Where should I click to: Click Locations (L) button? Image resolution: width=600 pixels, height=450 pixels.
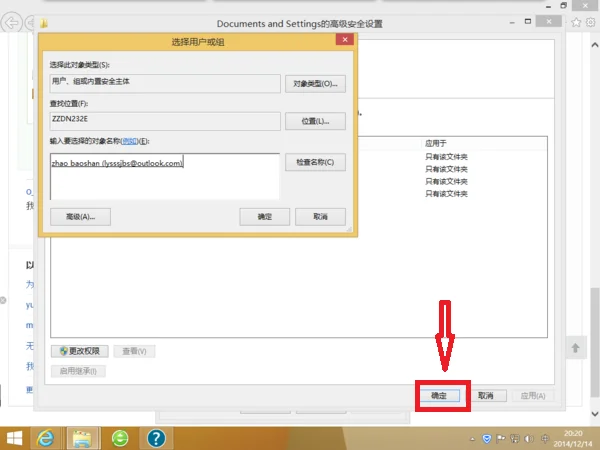coord(315,121)
